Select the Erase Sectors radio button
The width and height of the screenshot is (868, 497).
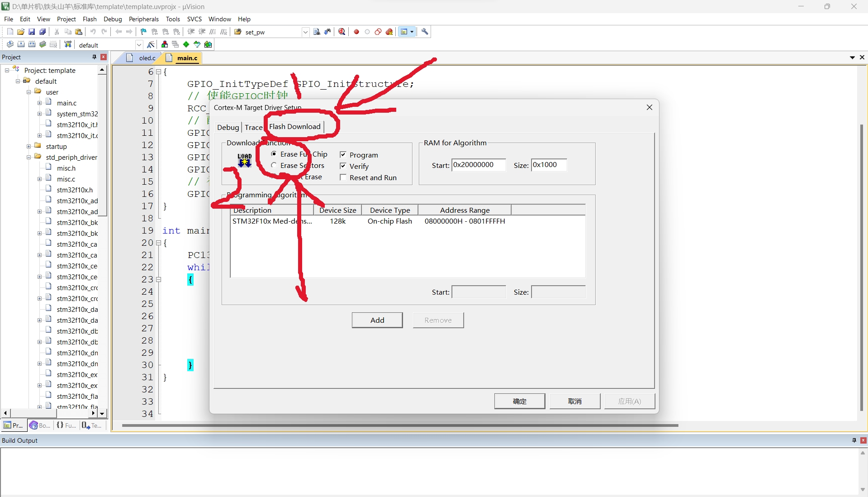(x=274, y=166)
